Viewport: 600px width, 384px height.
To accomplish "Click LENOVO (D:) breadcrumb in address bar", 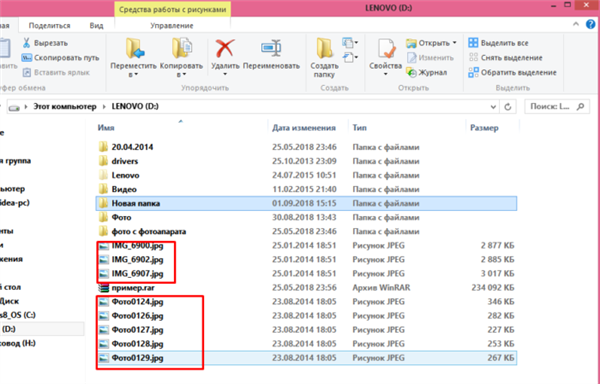I will pos(135,106).
